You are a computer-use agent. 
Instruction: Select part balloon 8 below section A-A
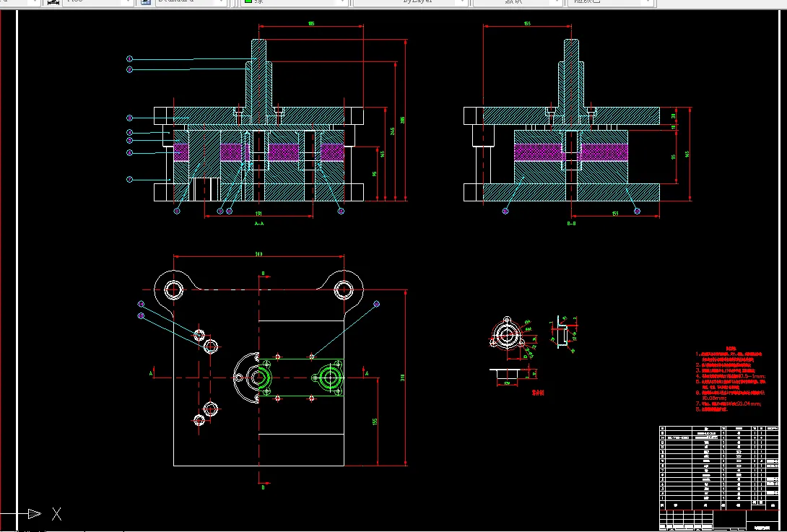click(x=177, y=211)
